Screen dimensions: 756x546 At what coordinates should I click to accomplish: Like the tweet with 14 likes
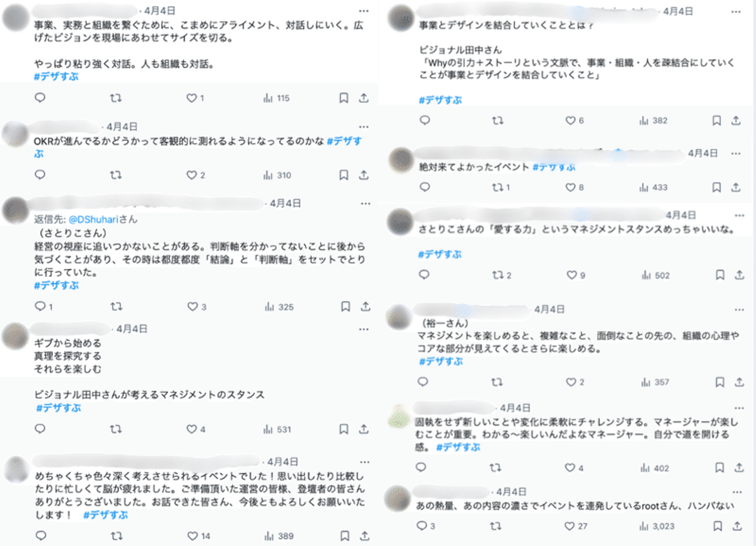point(193,536)
